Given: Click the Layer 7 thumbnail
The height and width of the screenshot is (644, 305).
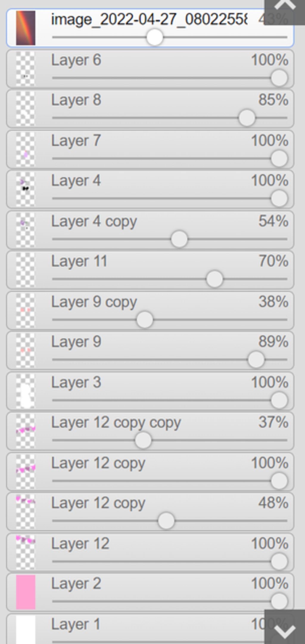Looking at the screenshot, I should [26, 149].
